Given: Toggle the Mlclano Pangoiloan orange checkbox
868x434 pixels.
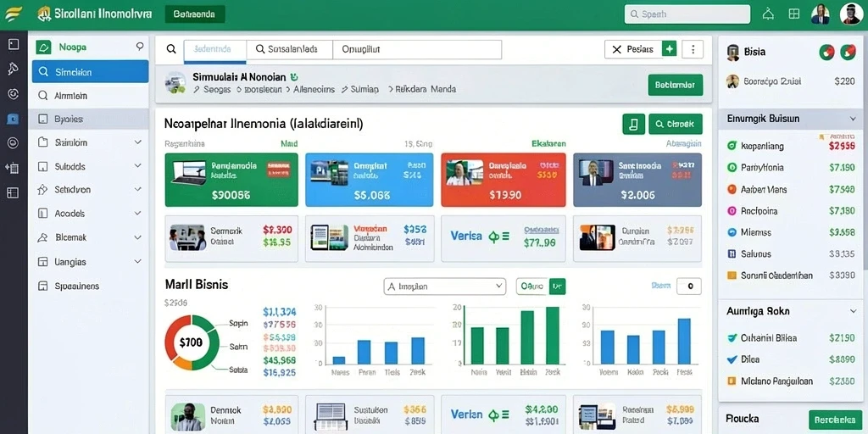Looking at the screenshot, I should click(732, 381).
